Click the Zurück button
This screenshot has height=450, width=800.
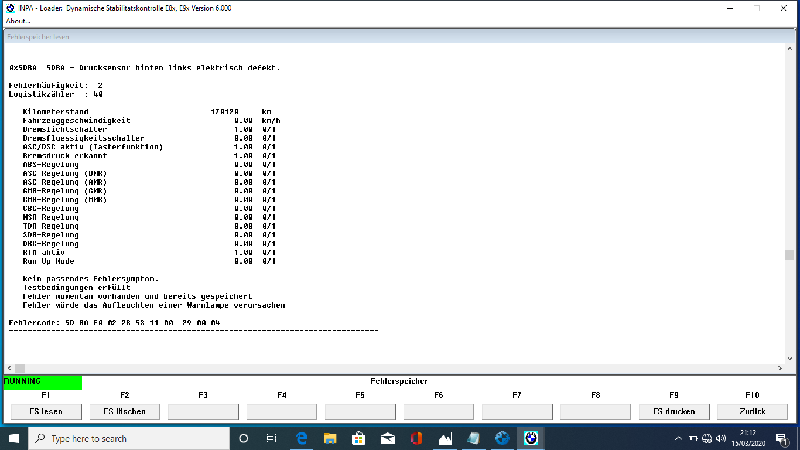(753, 411)
